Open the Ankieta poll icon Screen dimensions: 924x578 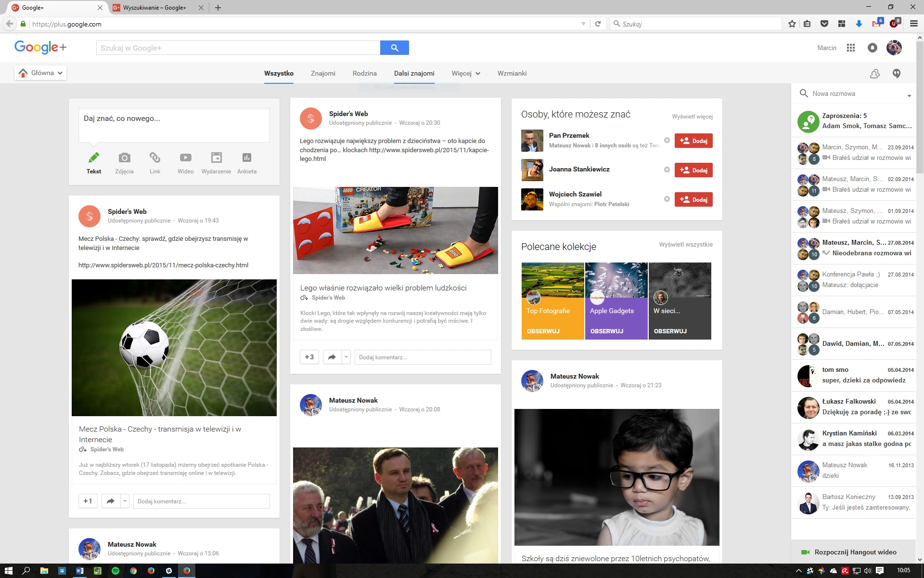pyautogui.click(x=247, y=158)
